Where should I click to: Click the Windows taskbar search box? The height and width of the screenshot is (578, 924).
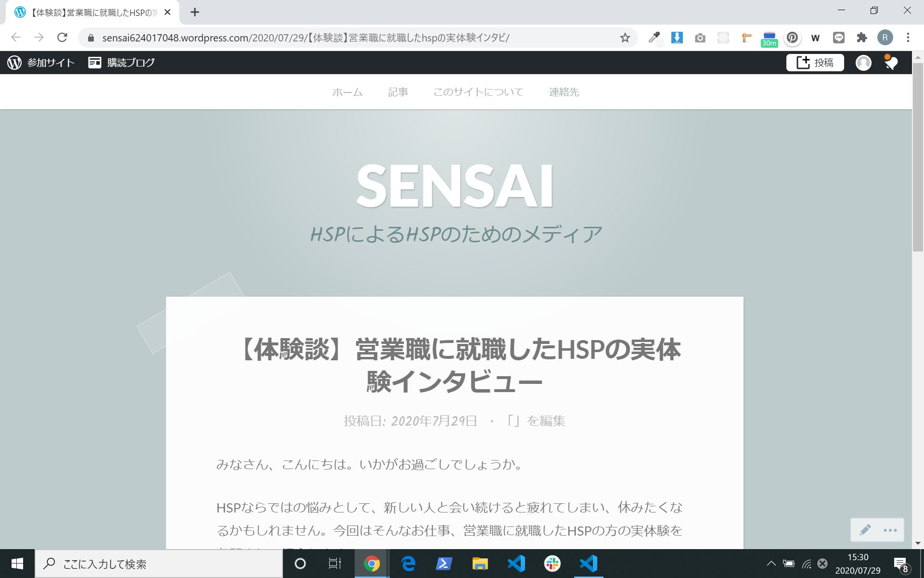[x=159, y=564]
